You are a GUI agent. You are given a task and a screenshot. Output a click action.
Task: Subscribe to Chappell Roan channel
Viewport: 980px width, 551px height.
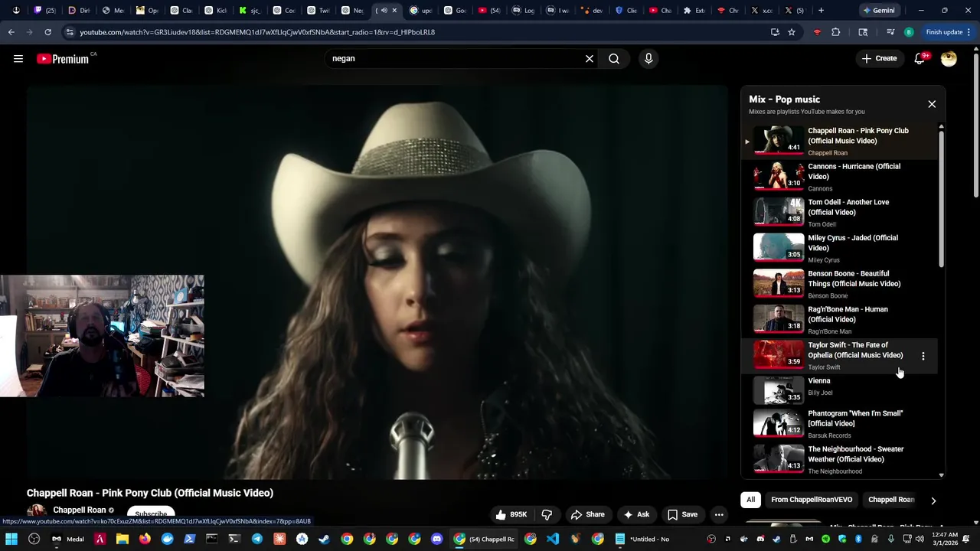(151, 515)
